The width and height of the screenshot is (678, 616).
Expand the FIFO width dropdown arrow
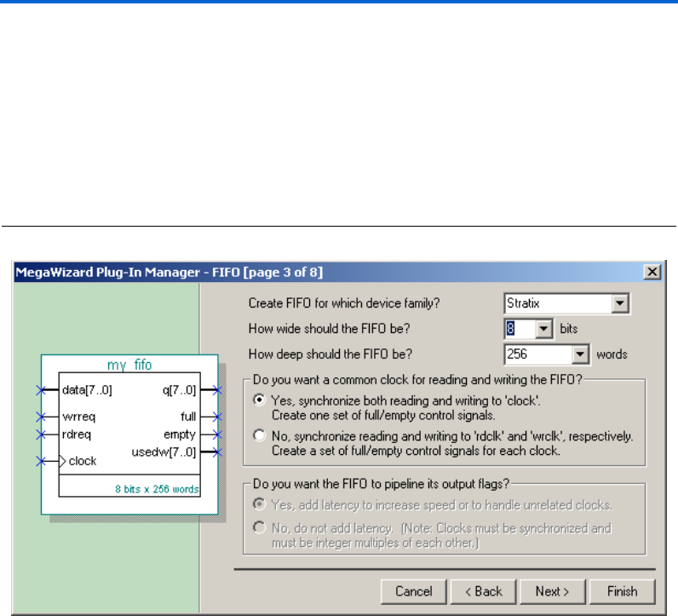tap(543, 329)
